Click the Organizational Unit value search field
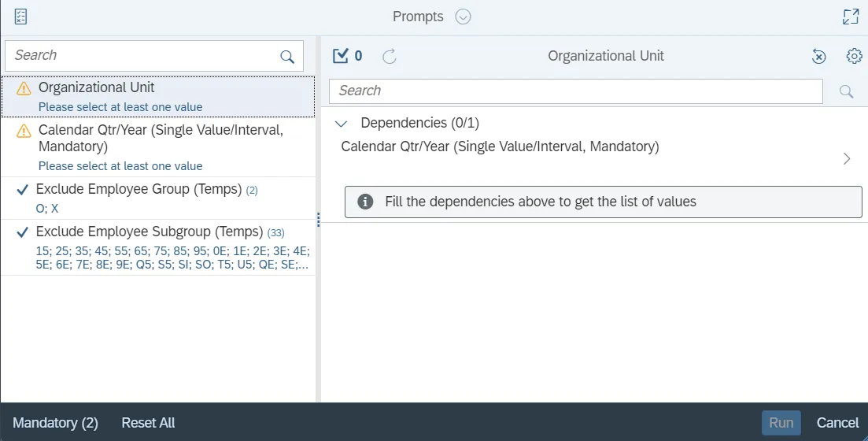The image size is (868, 441). point(575,91)
